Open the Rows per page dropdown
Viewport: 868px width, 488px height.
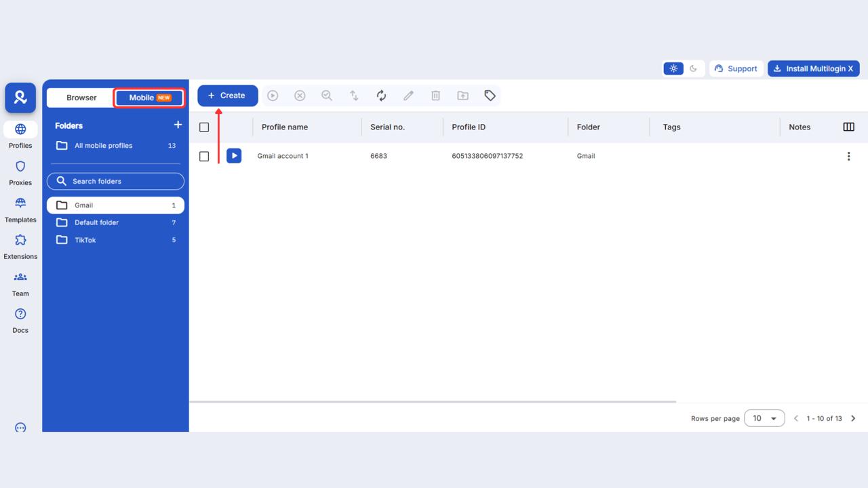[x=764, y=418]
